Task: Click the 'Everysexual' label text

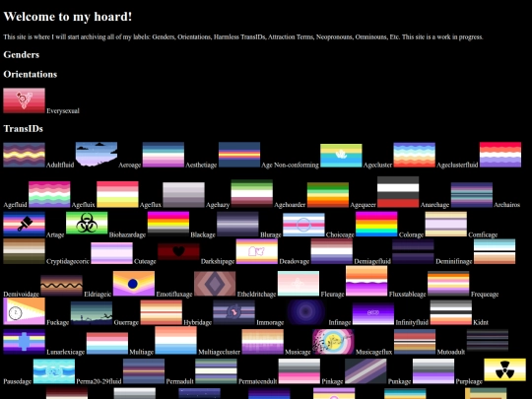Action: [63, 111]
